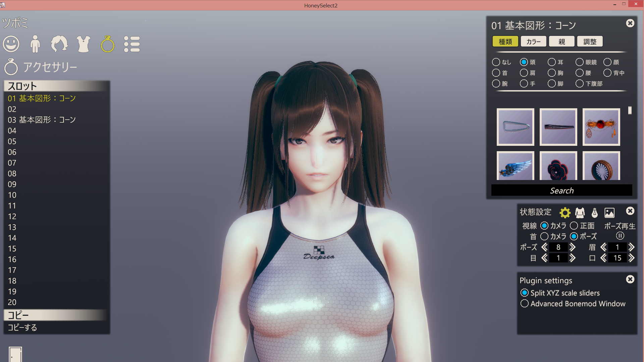
Task: Select the 脚 radio option
Action: coord(552,83)
